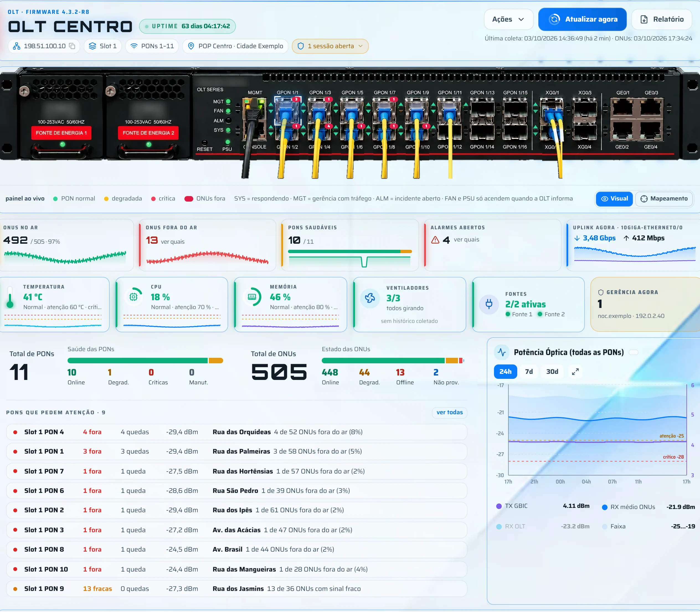
Task: Open the Ações dropdown menu
Action: pos(508,19)
